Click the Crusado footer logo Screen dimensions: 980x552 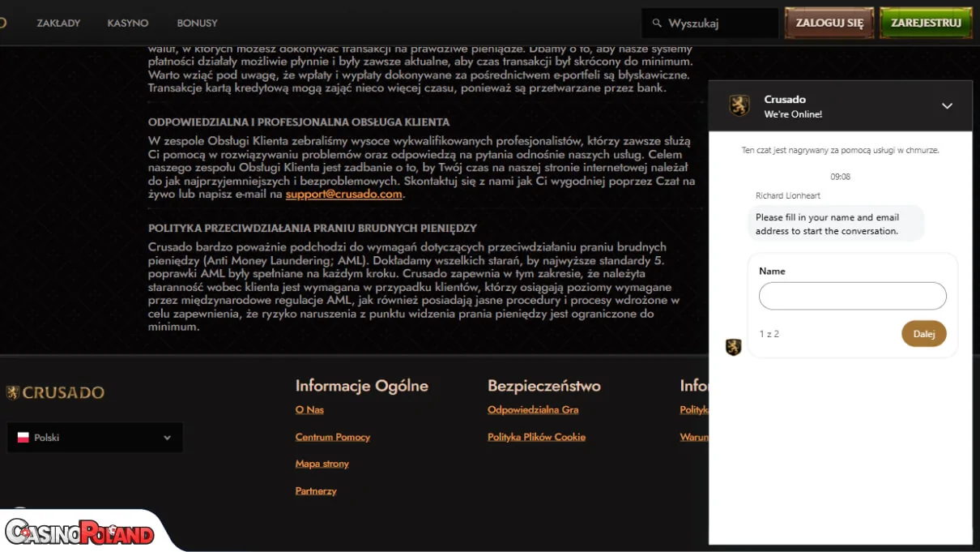pyautogui.click(x=55, y=393)
